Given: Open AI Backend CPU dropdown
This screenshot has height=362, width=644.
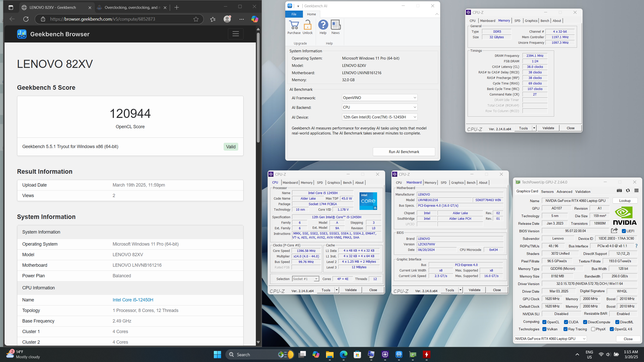Looking at the screenshot, I should point(380,107).
